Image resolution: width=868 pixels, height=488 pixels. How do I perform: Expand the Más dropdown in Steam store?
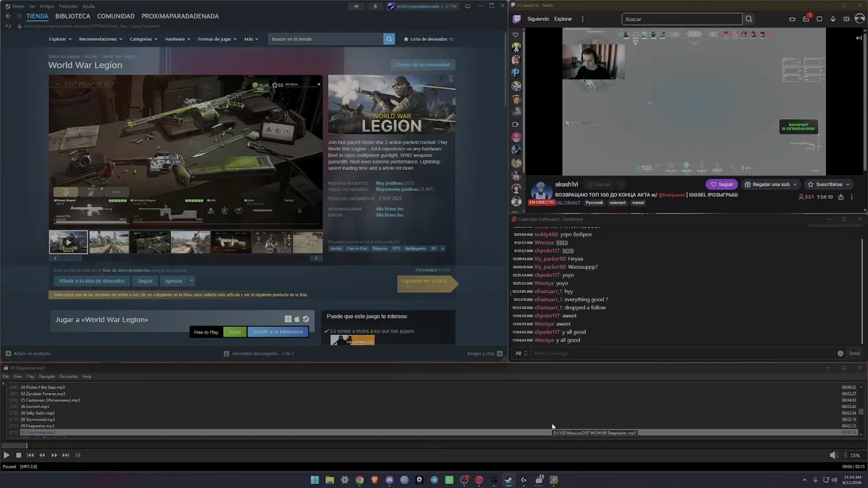coord(251,39)
